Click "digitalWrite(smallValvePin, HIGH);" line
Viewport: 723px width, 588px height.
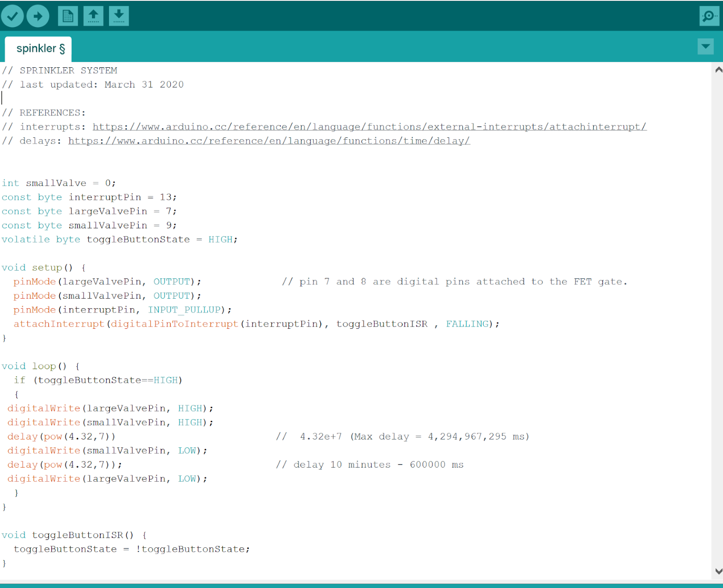click(110, 423)
